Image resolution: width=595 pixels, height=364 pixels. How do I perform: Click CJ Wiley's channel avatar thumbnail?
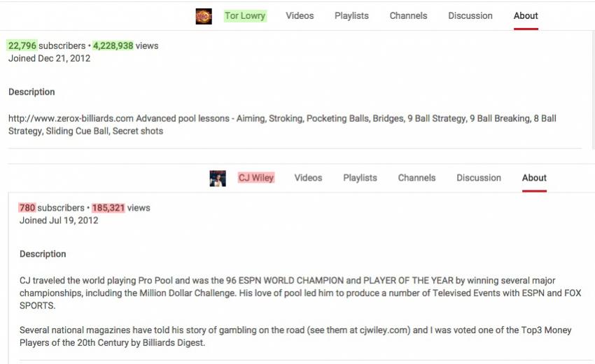coord(218,178)
